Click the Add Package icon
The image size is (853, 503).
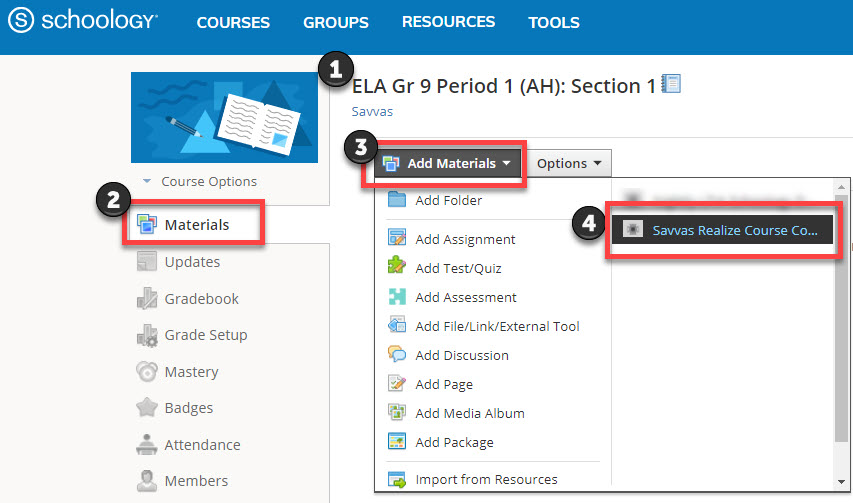[397, 441]
